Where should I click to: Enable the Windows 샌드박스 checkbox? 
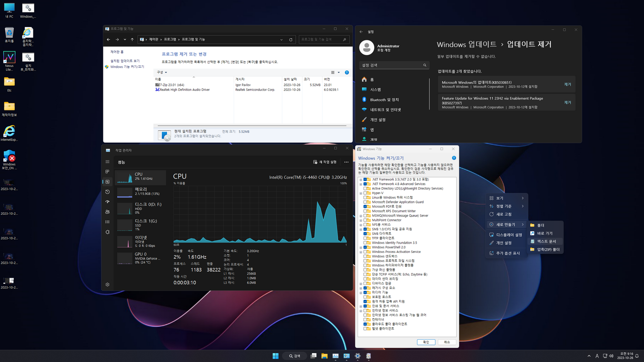(x=365, y=256)
